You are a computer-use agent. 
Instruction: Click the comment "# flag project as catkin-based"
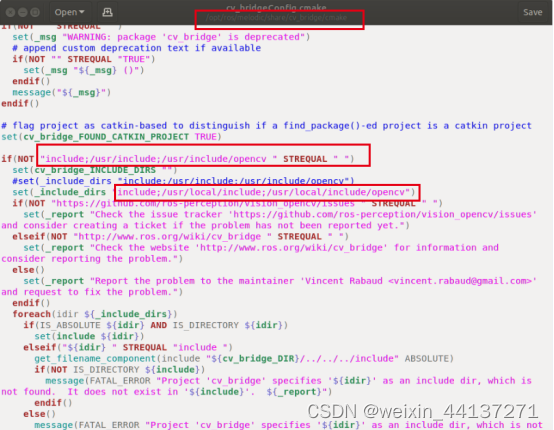coord(266,126)
